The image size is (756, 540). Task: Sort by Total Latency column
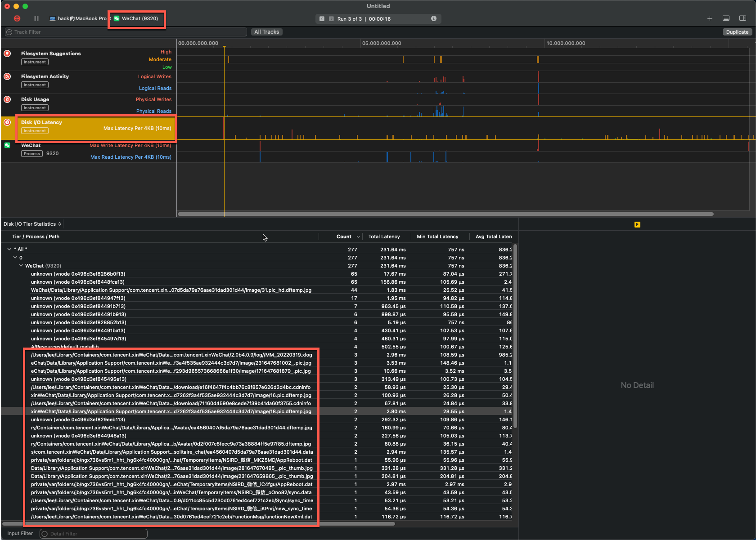[x=384, y=237]
